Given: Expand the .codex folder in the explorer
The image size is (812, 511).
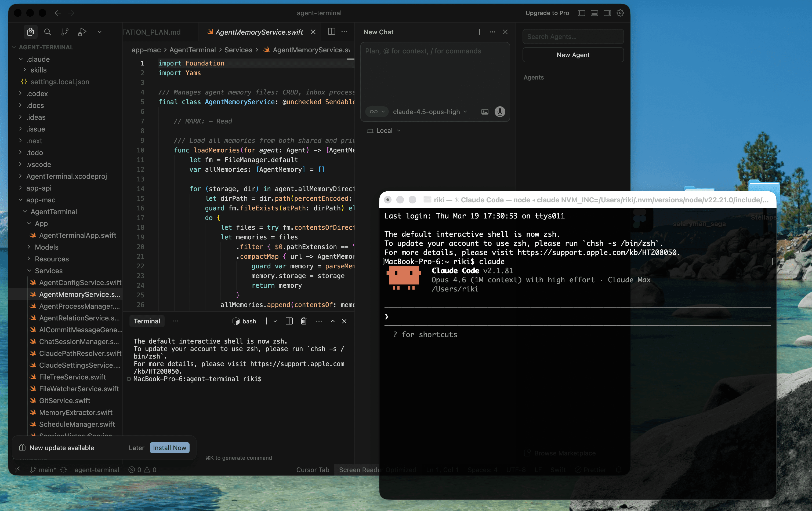Looking at the screenshot, I should 37,93.
